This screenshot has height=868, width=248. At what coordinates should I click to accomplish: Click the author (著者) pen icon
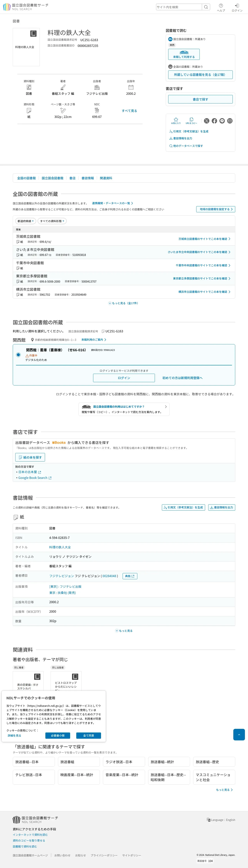click(63, 87)
